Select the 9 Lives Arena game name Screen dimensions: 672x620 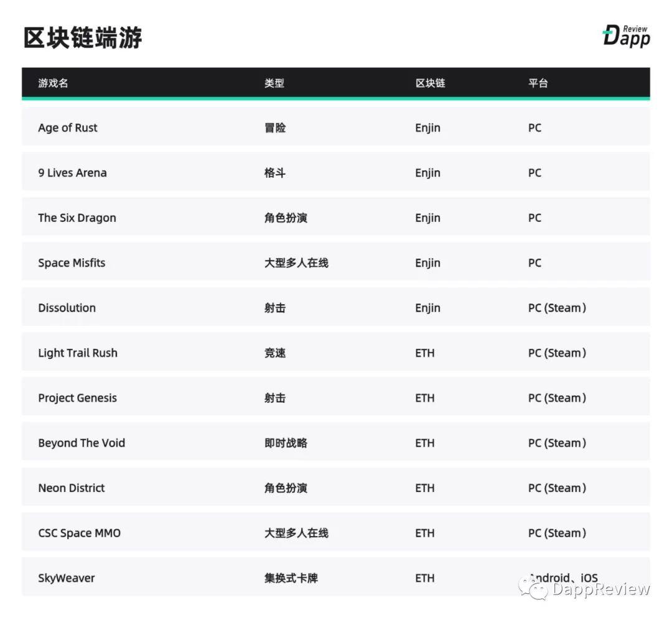(72, 173)
